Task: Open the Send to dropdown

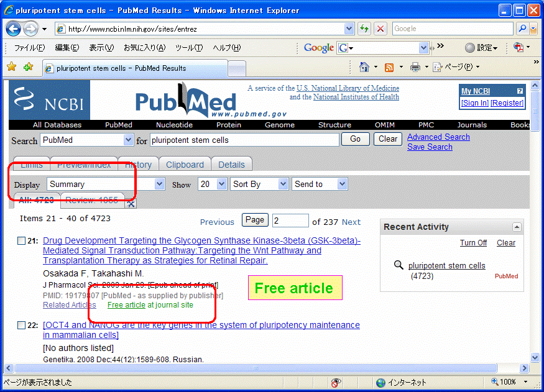Action: tap(342, 184)
